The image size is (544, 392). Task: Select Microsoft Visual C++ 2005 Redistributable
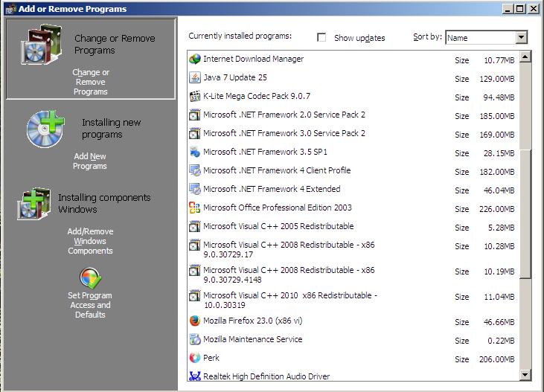click(353, 227)
